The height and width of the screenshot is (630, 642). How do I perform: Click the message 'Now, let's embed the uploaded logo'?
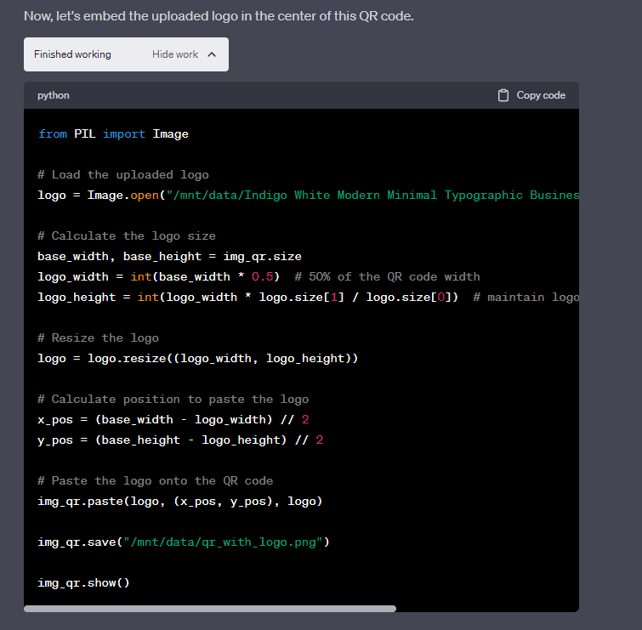(219, 16)
